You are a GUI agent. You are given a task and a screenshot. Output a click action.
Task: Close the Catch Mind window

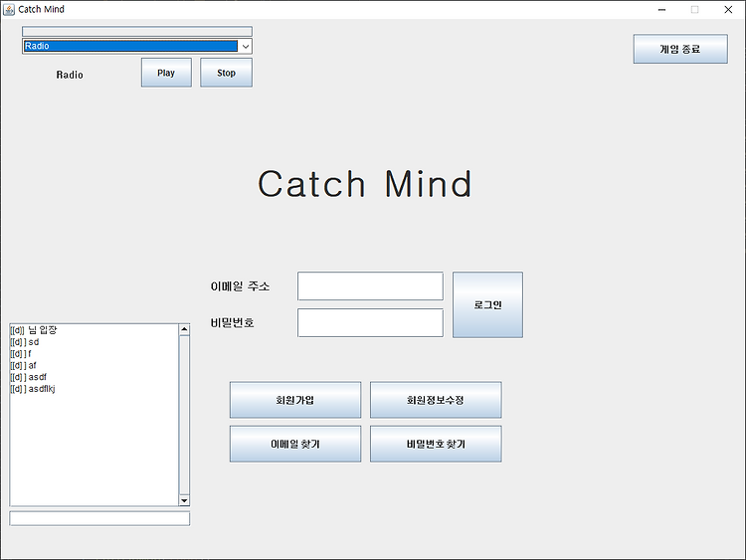tap(728, 10)
